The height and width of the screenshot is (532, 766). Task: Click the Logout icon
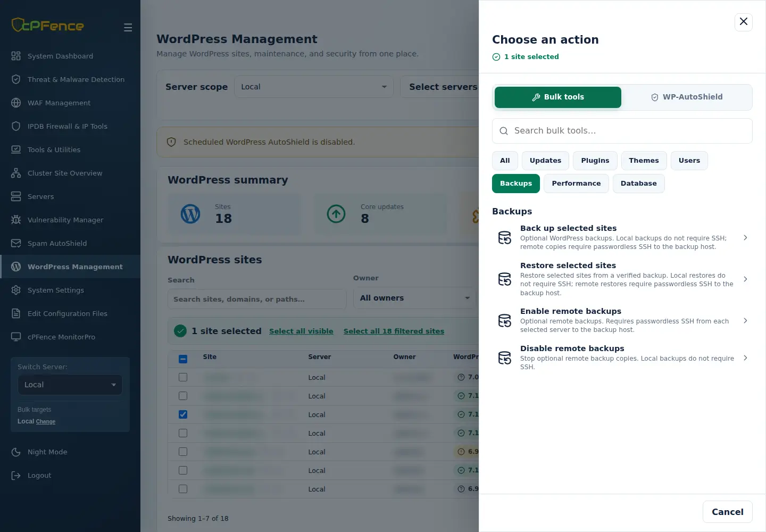pyautogui.click(x=16, y=475)
